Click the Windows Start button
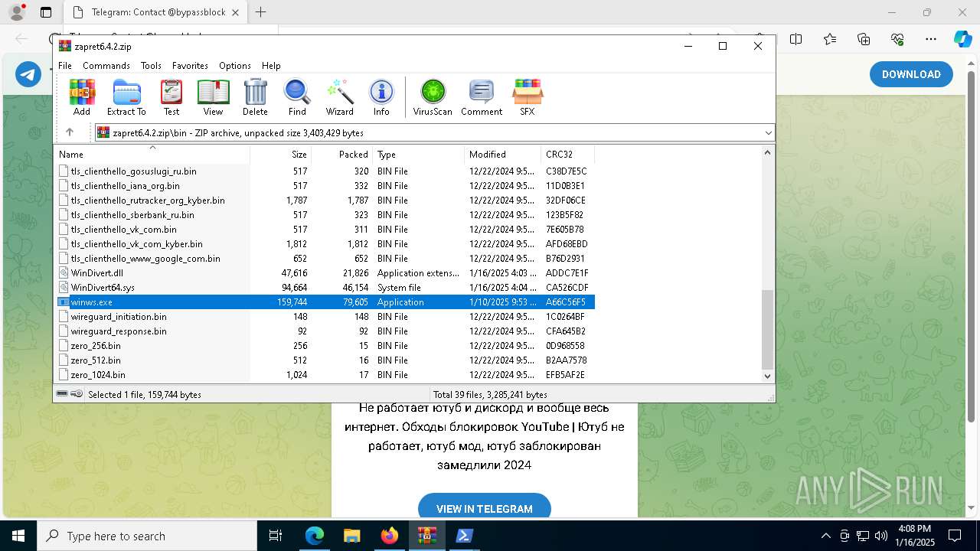 point(18,536)
